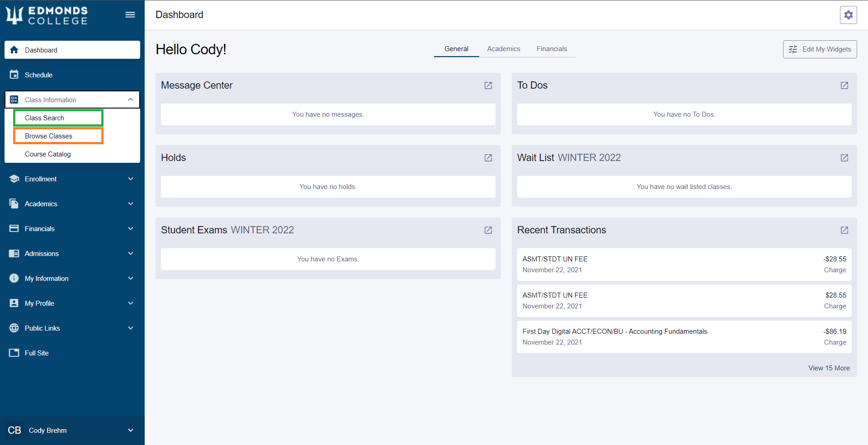Open the Accounting Fundamentals transaction row

tap(684, 337)
